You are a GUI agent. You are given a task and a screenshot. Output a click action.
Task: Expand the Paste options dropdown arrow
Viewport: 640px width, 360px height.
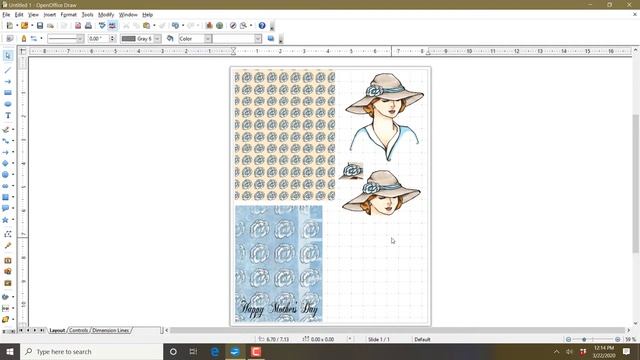click(154, 26)
